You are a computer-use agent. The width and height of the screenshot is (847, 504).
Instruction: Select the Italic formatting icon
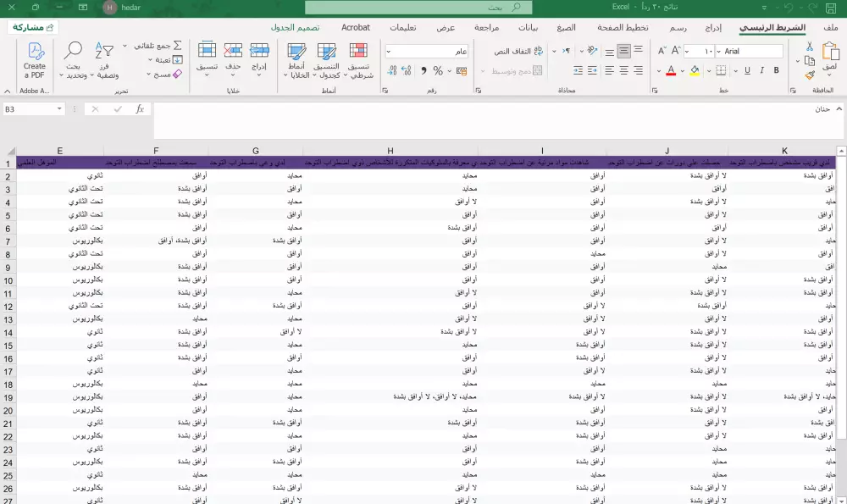(x=761, y=70)
